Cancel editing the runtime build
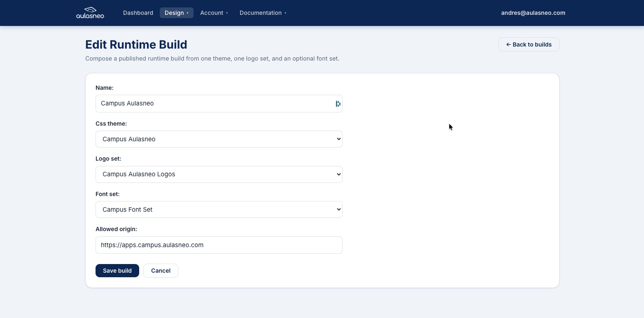The height and width of the screenshot is (318, 644). (161, 271)
